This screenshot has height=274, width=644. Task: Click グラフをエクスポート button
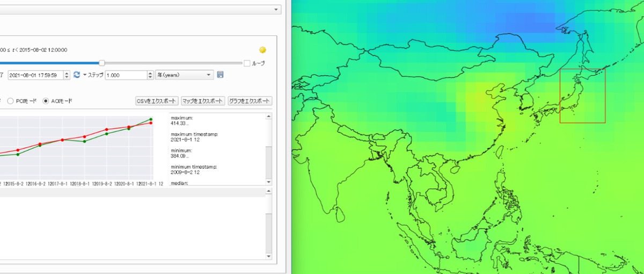coord(250,101)
